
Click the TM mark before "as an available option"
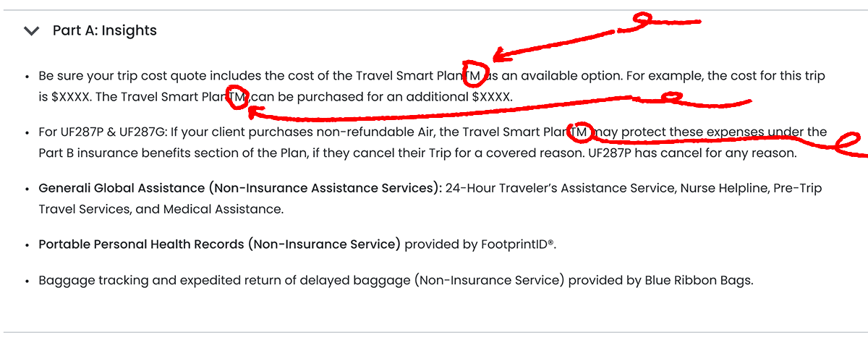tap(473, 74)
